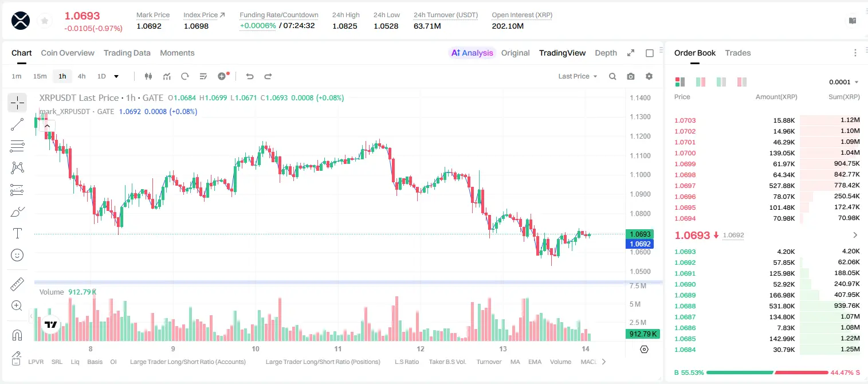Select the 1.0688 bid price row
The image size is (868, 384).
coord(767,306)
